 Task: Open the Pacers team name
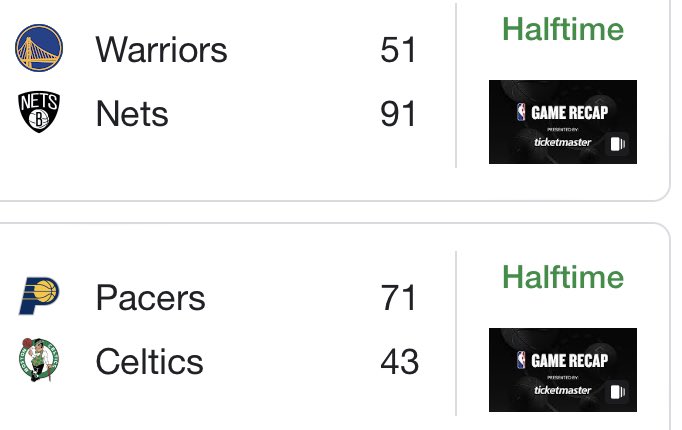[x=150, y=297]
